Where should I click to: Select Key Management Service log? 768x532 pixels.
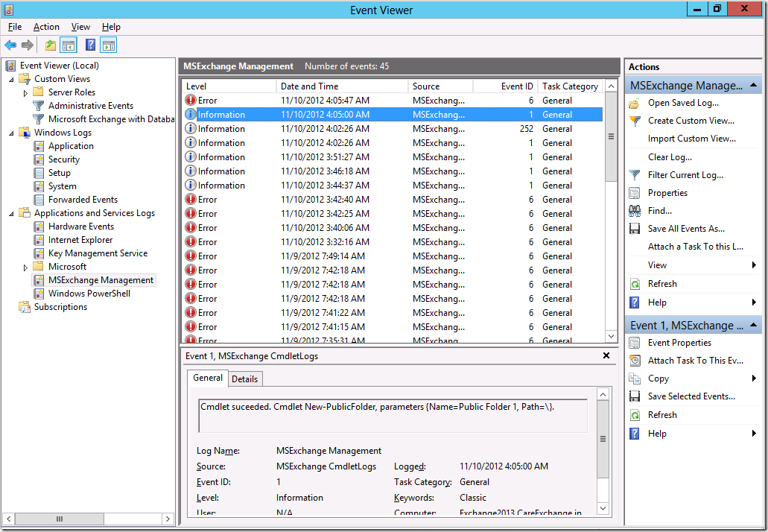pyautogui.click(x=98, y=253)
